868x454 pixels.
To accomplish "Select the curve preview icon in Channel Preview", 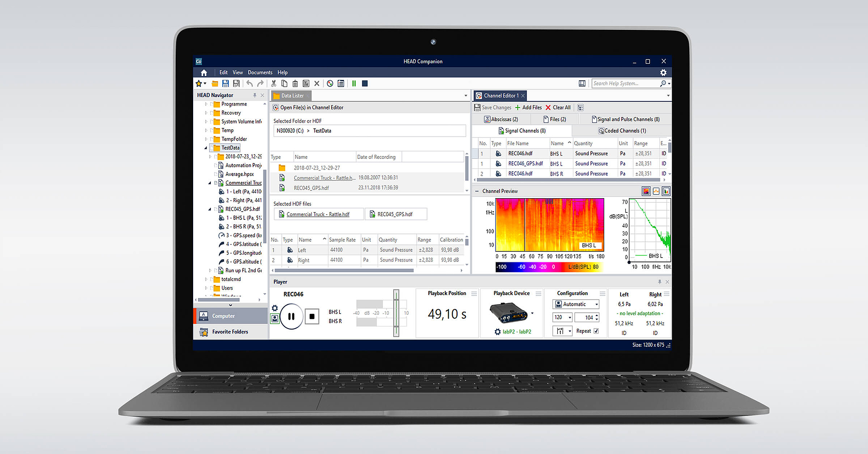I will (x=656, y=191).
